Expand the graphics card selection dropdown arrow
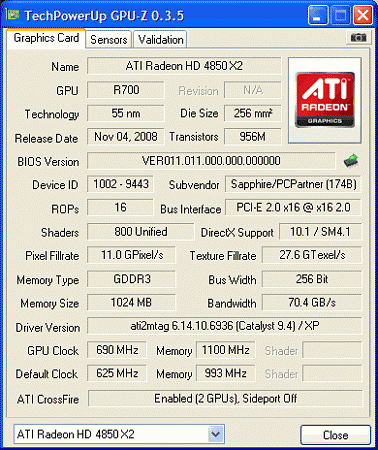The height and width of the screenshot is (450, 378). tap(215, 434)
